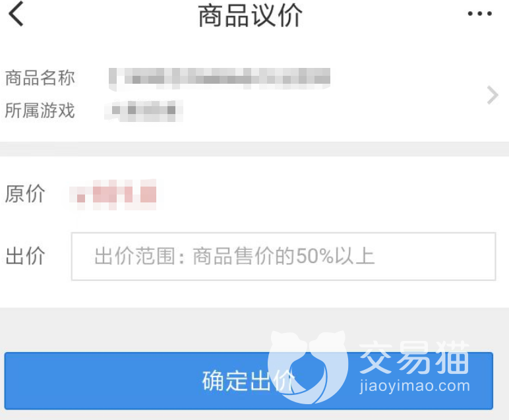Tap the blurred product name text
This screenshot has width=509, height=420.
click(x=220, y=78)
